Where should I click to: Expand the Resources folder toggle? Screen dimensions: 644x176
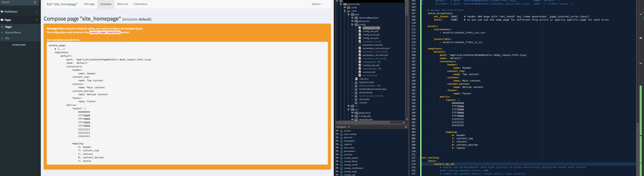[353, 21]
